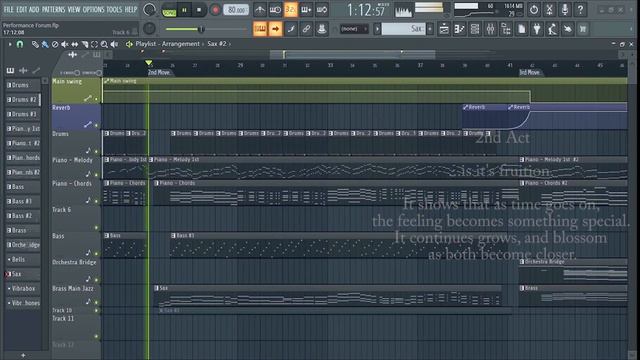Select the Bells pattern in picker
640x360 pixels.
point(23,260)
